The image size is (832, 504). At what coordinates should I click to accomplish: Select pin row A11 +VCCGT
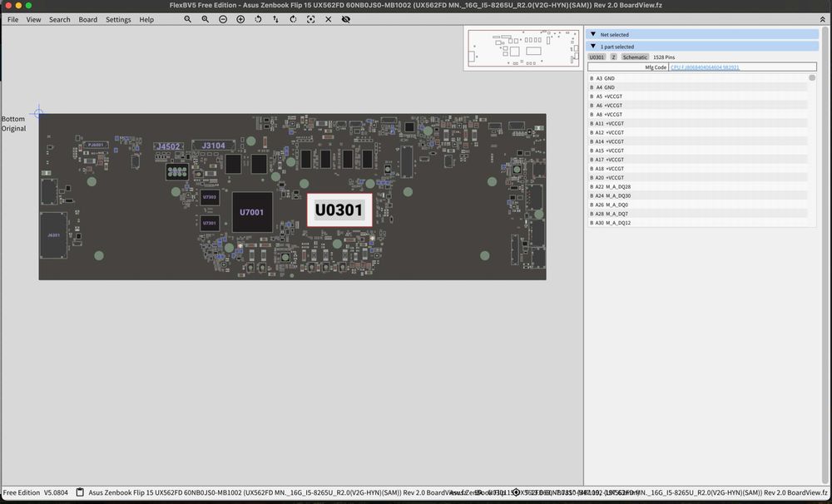click(x=698, y=123)
